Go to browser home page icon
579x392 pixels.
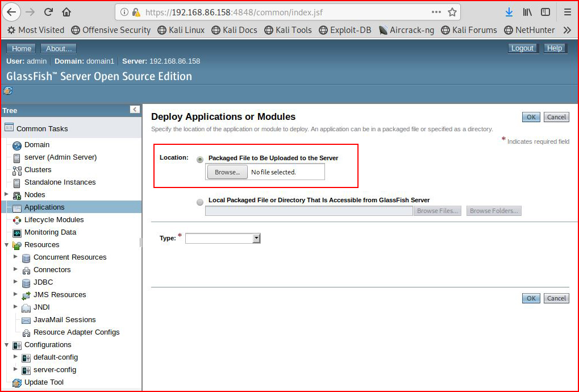point(66,12)
